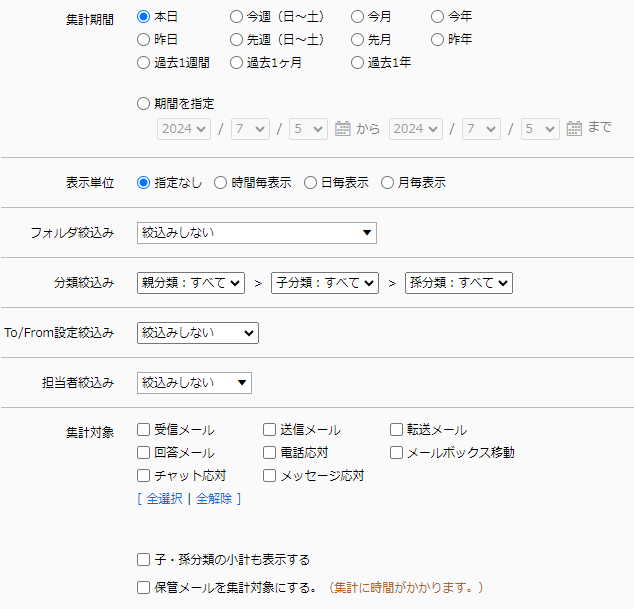Click the 全選択 link
Screen dimensions: 634x609
164,498
